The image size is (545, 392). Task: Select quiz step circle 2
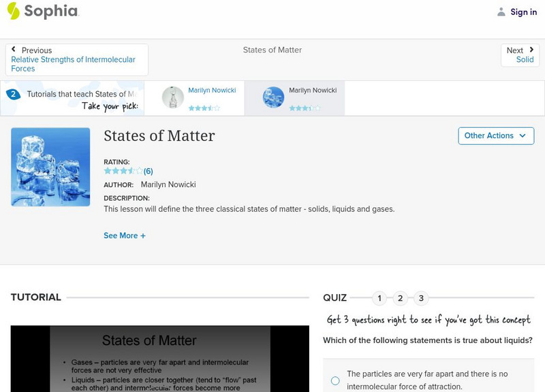pos(400,297)
